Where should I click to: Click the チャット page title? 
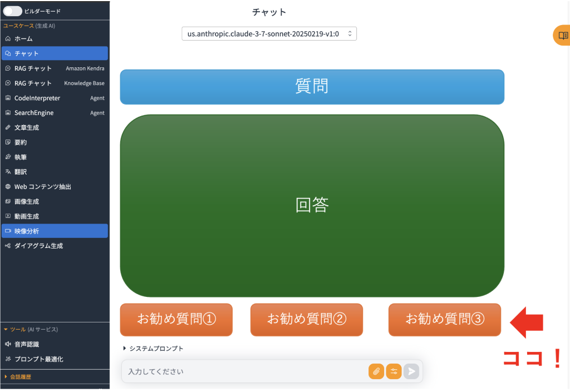(269, 12)
